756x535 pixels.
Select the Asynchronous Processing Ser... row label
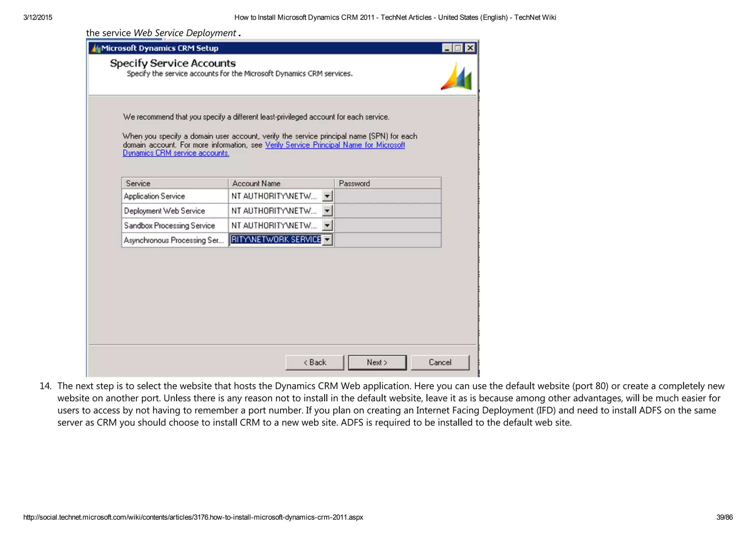point(174,240)
